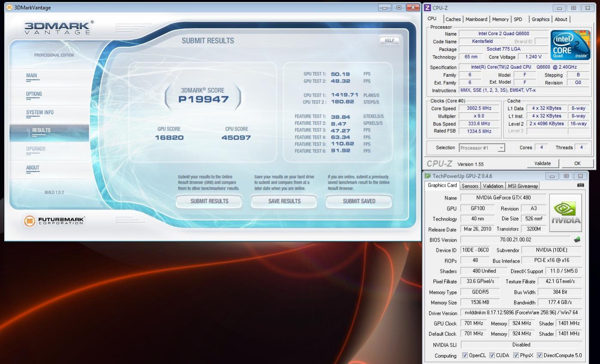Click the CPU-Z title bar icon

tap(428, 8)
